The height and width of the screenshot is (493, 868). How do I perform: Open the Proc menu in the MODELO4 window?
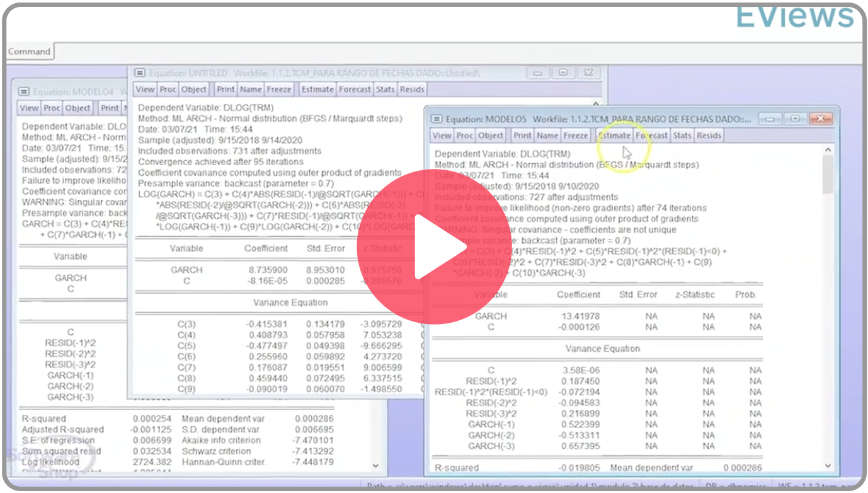[x=52, y=108]
